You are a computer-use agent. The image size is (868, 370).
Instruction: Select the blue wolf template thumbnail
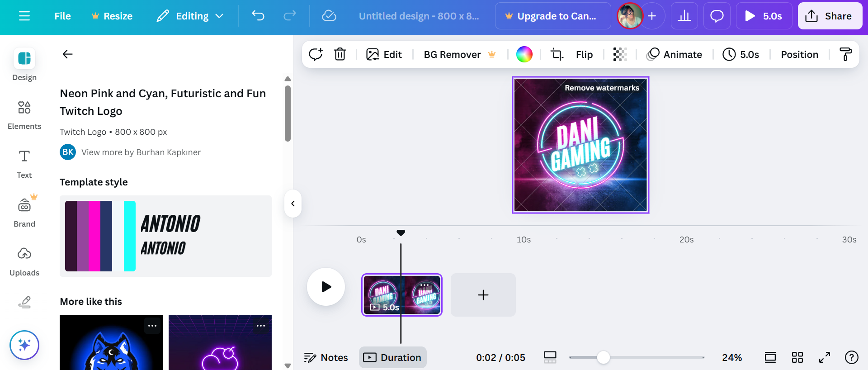tap(111, 342)
